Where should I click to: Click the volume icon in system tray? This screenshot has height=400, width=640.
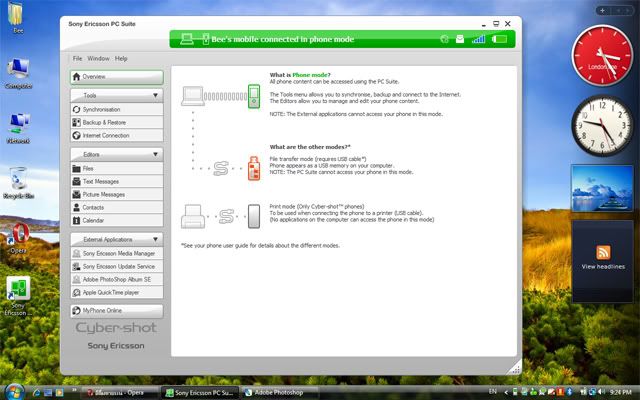602,392
